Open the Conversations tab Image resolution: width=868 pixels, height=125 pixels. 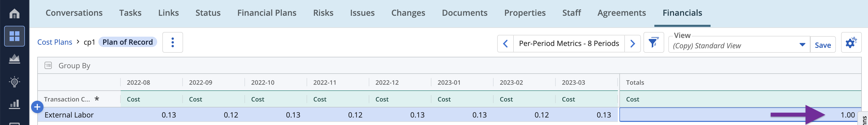click(74, 13)
